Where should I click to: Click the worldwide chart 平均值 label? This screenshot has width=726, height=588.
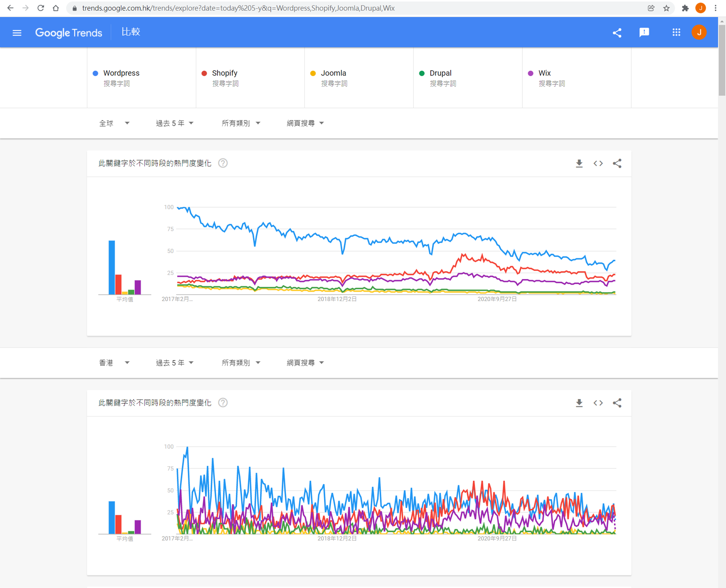coord(125,299)
